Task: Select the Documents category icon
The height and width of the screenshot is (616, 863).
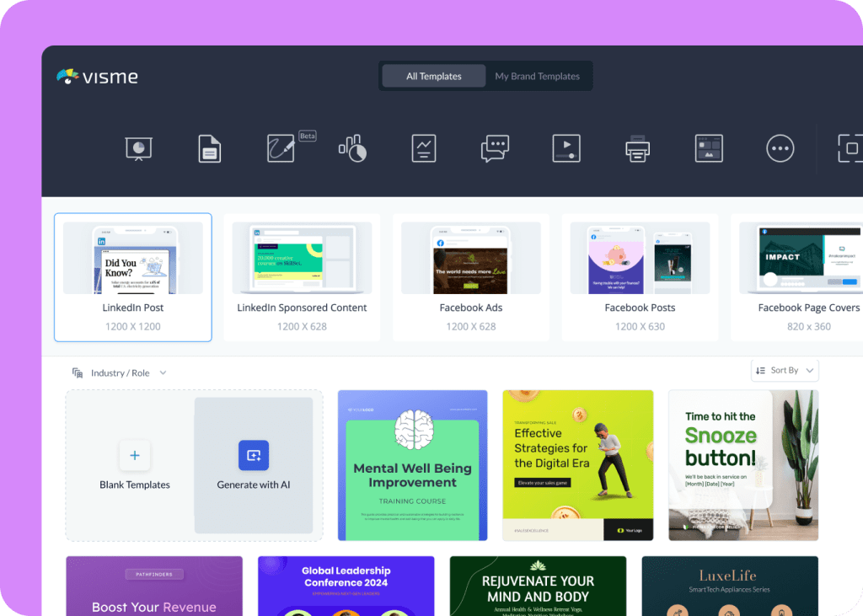Action: (209, 148)
